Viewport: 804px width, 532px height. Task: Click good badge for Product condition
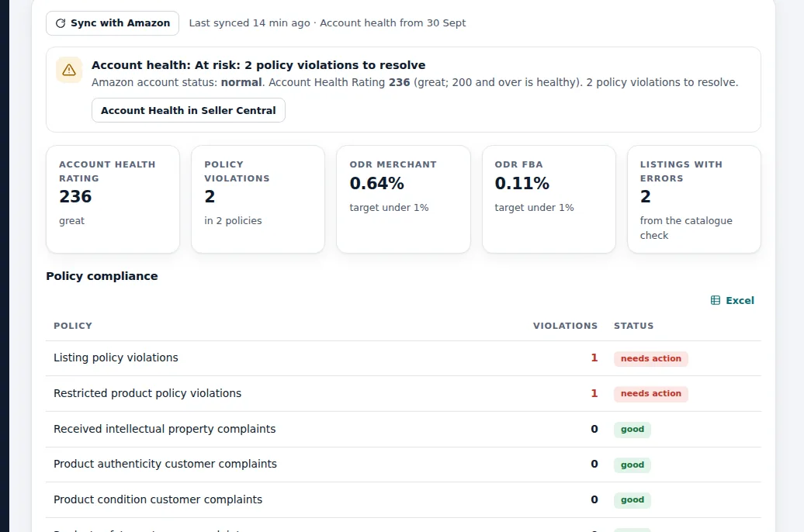click(632, 499)
